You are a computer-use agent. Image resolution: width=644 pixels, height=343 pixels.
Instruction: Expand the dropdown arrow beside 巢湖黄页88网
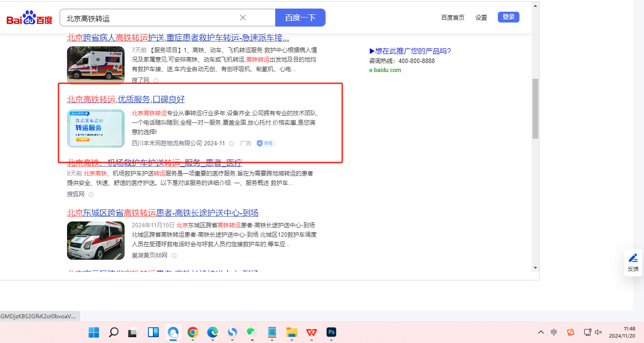point(174,256)
